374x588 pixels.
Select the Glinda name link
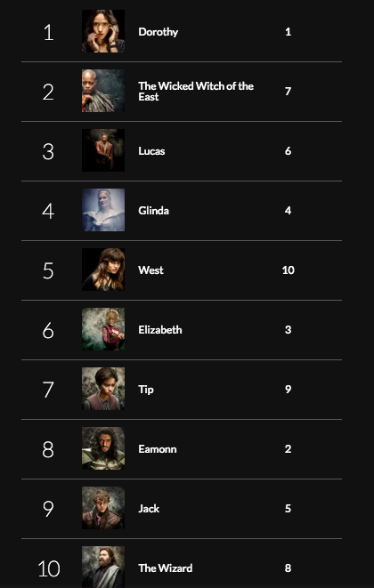point(153,210)
